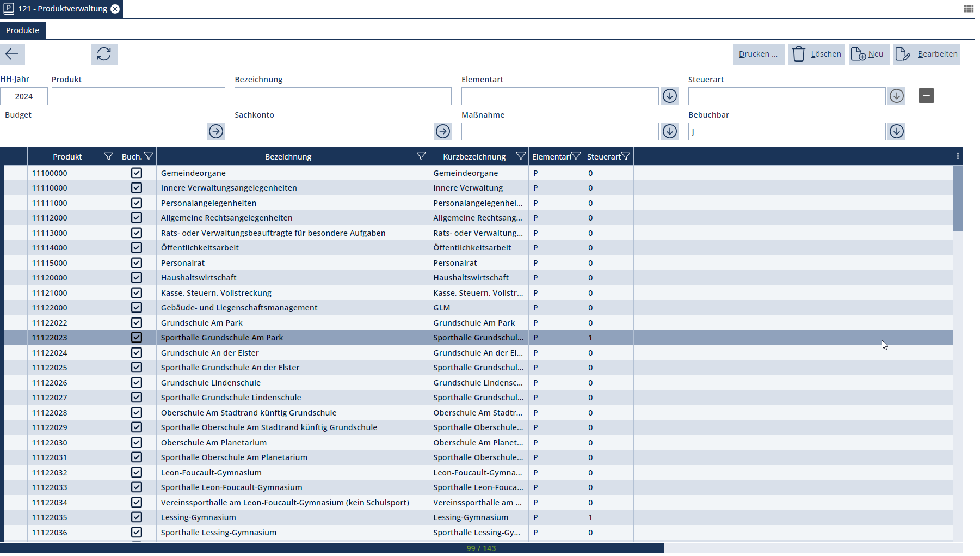Expand the Bebuchbar dropdown
Image resolution: width=980 pixels, height=556 pixels.
(897, 131)
